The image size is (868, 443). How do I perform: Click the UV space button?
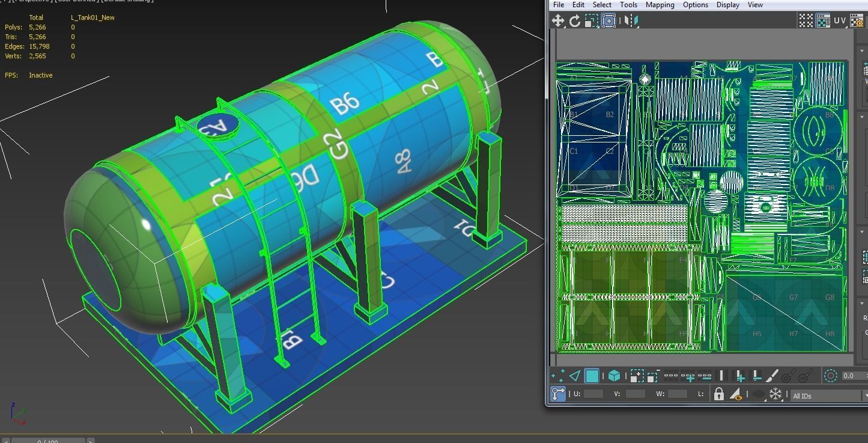[840, 20]
